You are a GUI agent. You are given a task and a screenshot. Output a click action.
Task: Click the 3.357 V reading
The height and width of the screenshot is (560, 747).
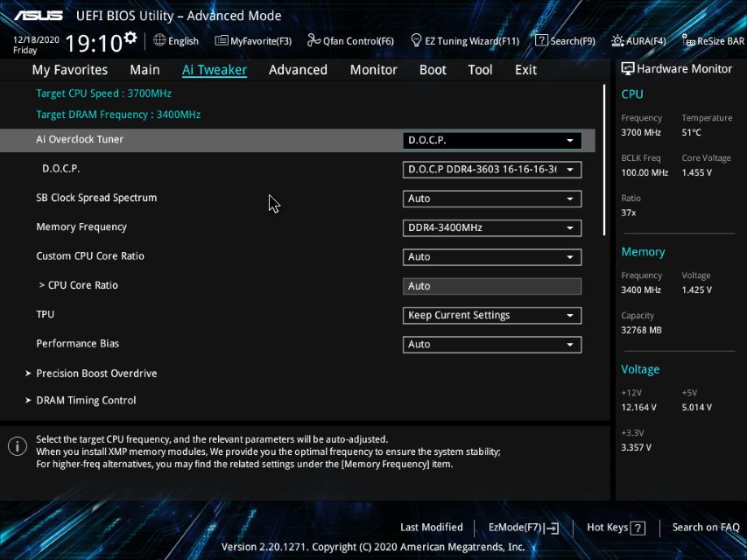pos(636,447)
